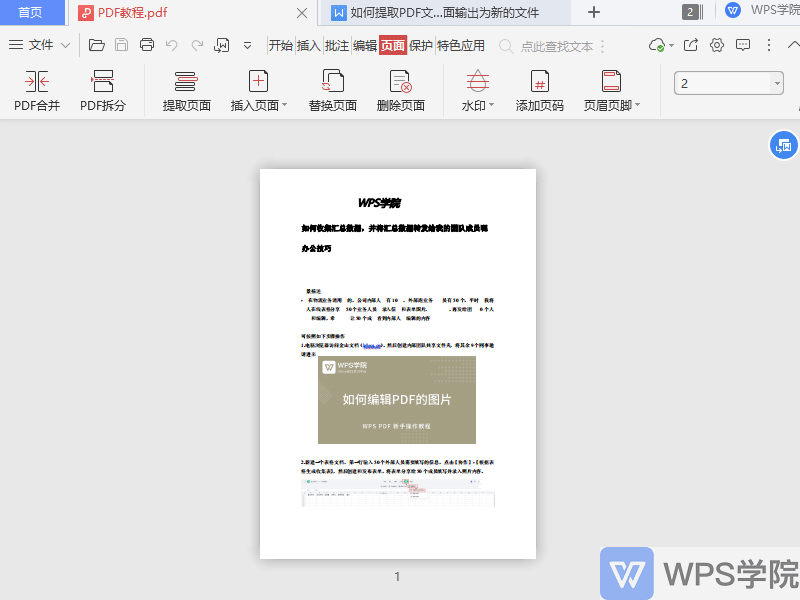Switch to the 插入 ribbon tab
This screenshot has width=800, height=600.
tap(308, 45)
